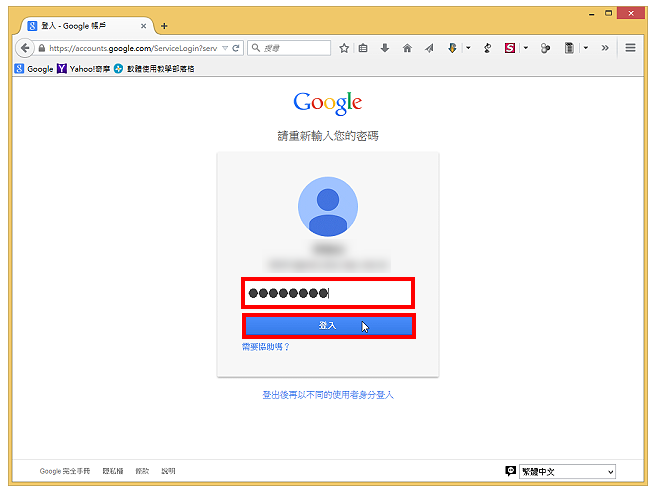Open the third footer link
The width and height of the screenshot is (652, 494).
point(142,471)
